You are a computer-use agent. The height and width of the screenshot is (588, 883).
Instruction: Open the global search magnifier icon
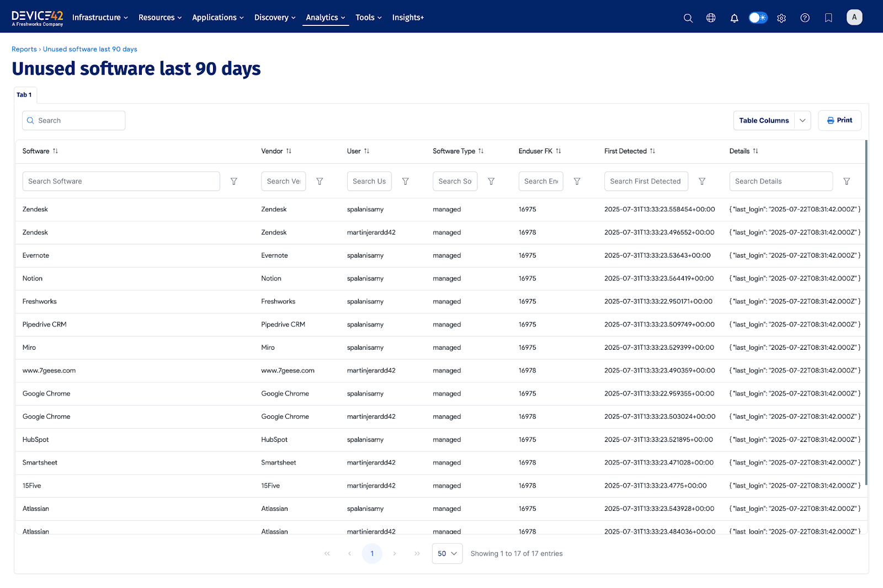[x=688, y=18]
